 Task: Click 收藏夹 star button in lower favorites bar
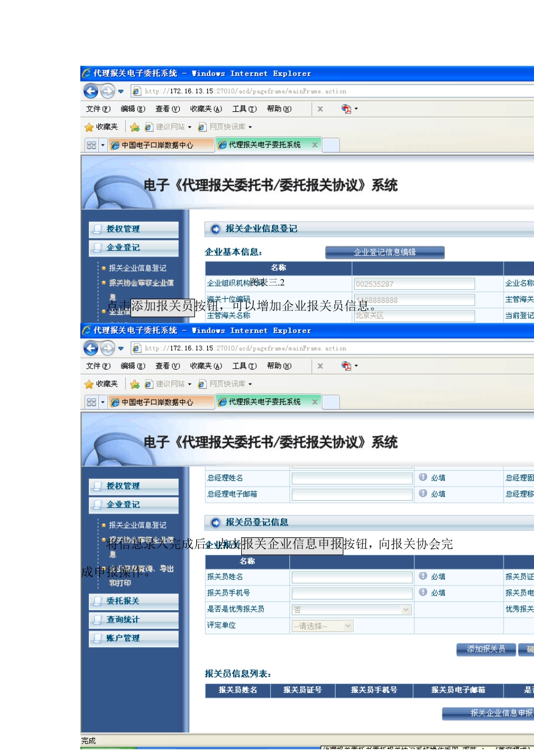(101, 384)
